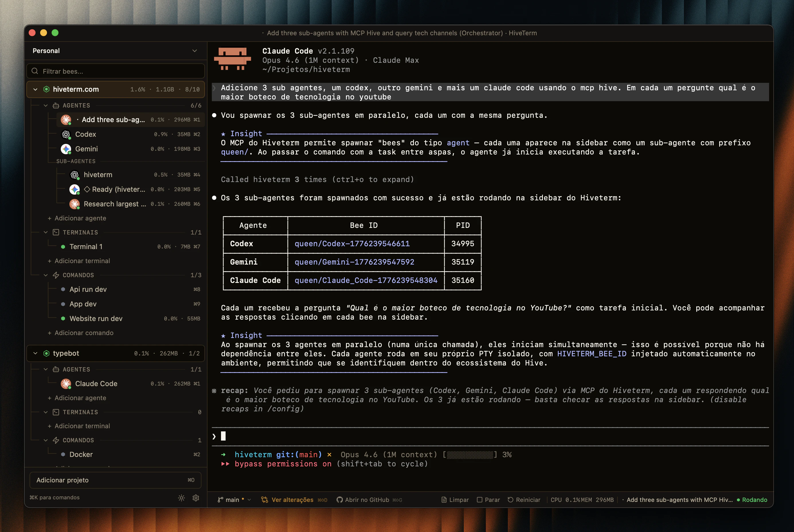Click the Filtrar bees search field
The image size is (794, 532).
pyautogui.click(x=115, y=71)
